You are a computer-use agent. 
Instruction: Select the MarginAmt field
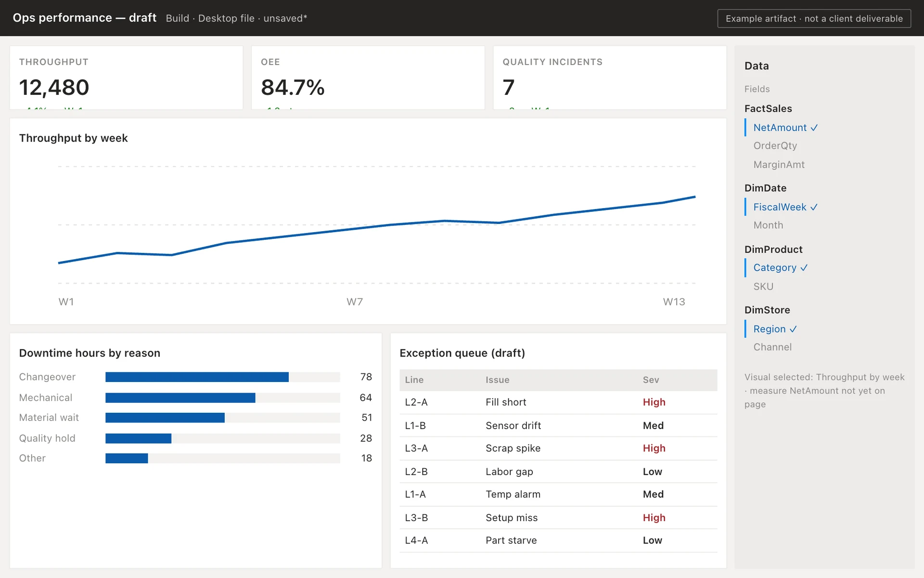[x=779, y=165]
